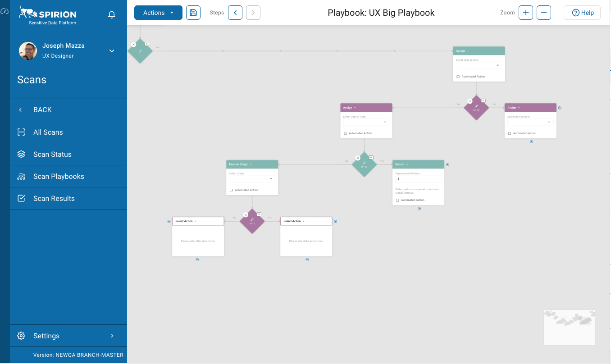The width and height of the screenshot is (611, 364).
Task: Edit decision point DP 13
Action: (476, 106)
